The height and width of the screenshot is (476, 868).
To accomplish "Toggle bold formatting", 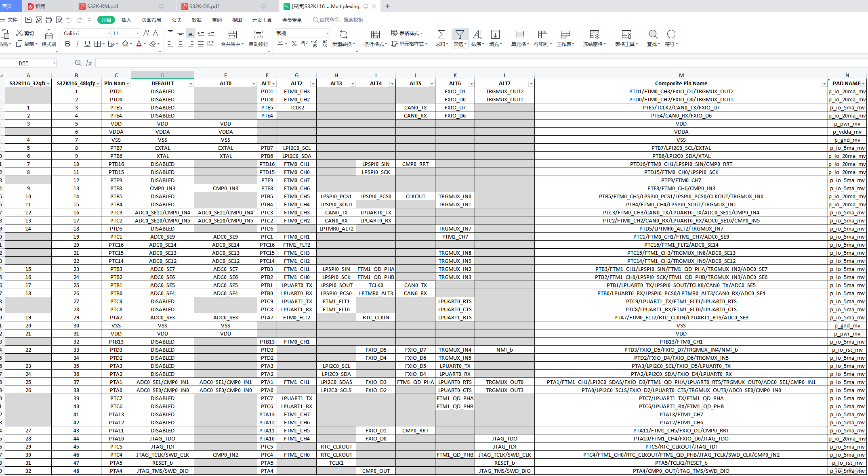I will tap(67, 44).
